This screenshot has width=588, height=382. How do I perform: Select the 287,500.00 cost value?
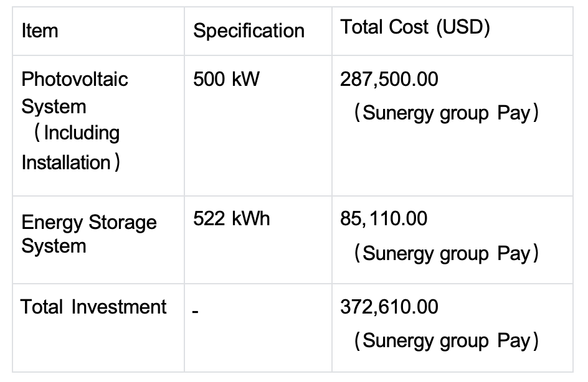point(389,80)
